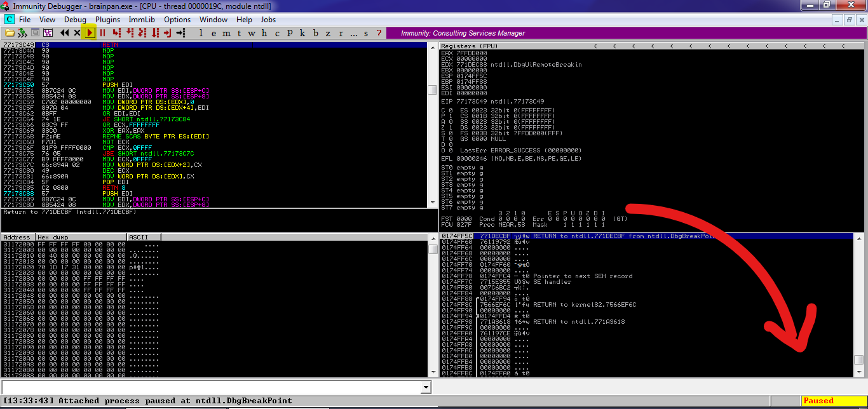Open help with red question mark
This screenshot has height=409, width=868.
pos(379,32)
